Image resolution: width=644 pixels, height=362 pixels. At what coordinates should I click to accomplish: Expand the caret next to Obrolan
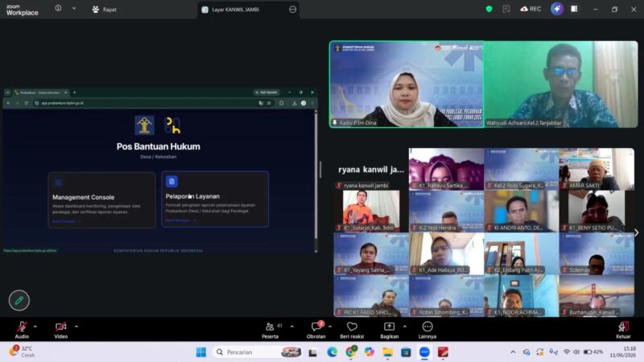tap(330, 327)
